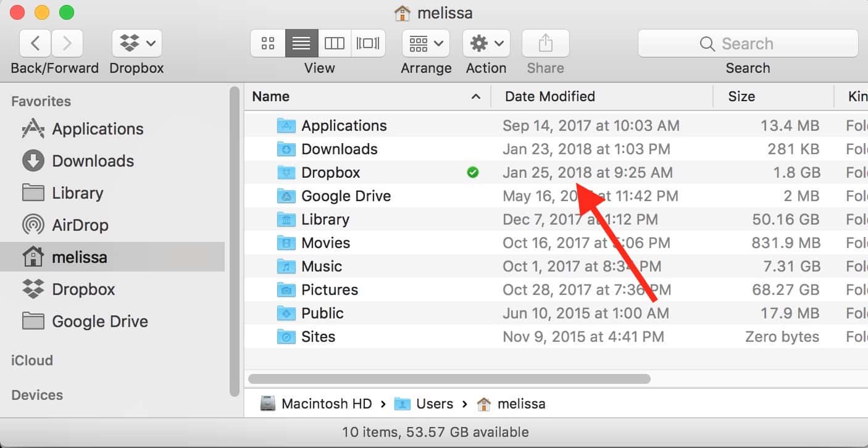Open the Dropbox toolbar dropdown
This screenshot has width=868, height=448.
point(137,43)
